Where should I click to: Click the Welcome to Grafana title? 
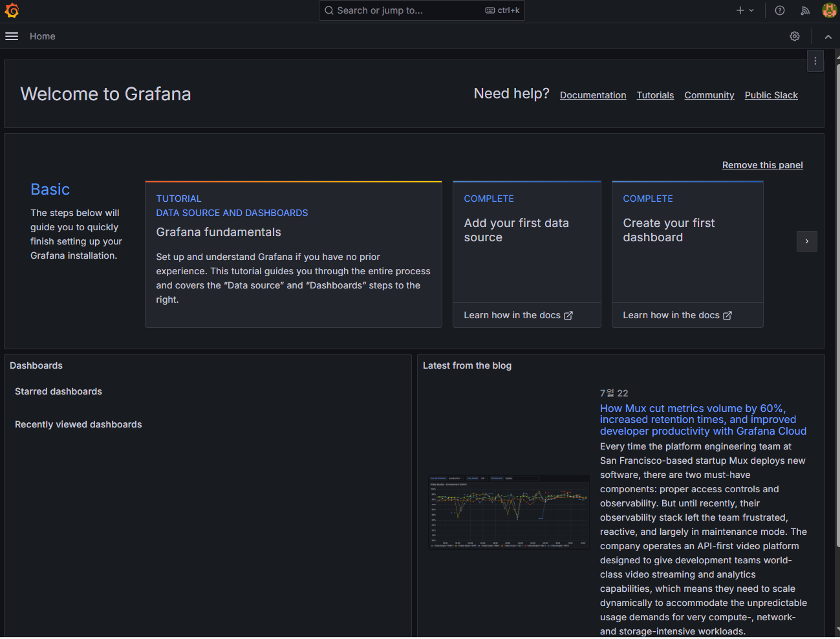pos(105,94)
